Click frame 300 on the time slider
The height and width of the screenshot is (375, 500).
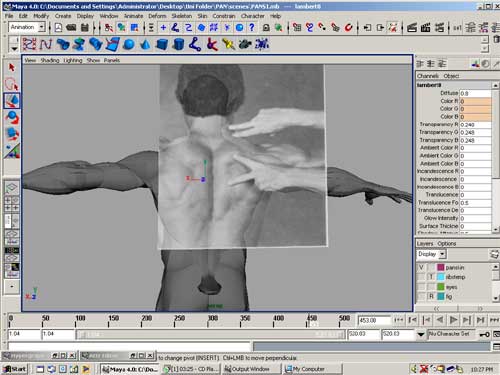(x=208, y=321)
